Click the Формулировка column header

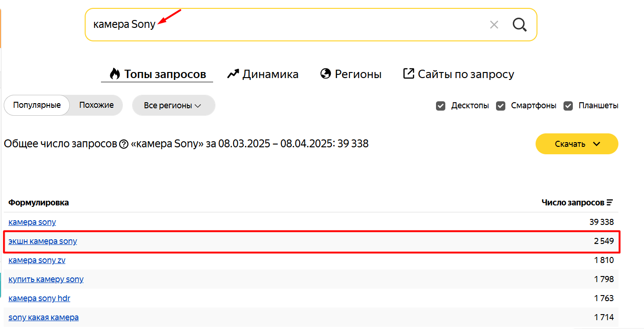click(x=39, y=203)
